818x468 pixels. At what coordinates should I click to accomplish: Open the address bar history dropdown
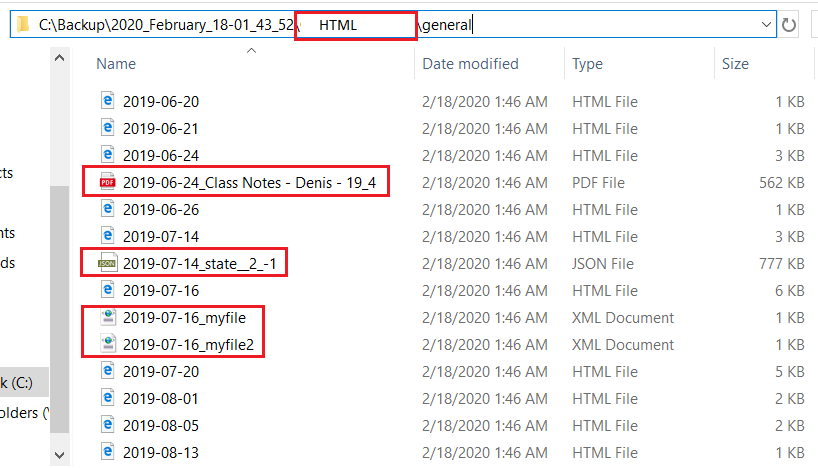coord(766,25)
